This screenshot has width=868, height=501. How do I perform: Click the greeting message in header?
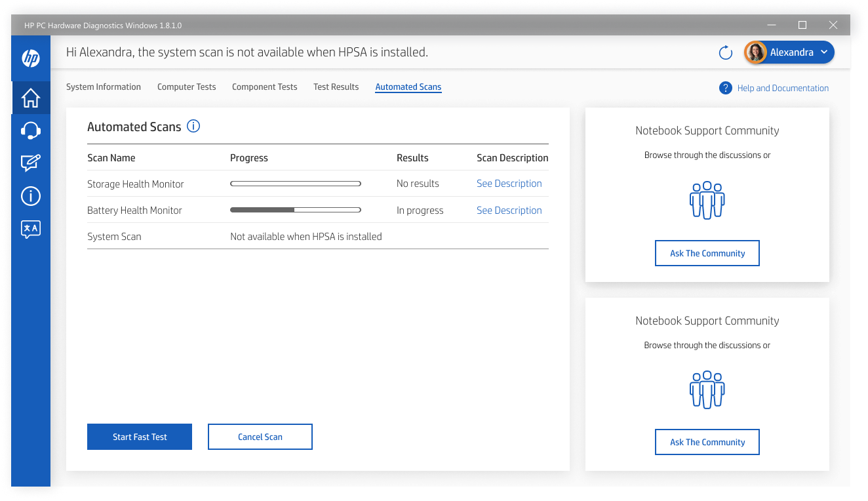247,52
